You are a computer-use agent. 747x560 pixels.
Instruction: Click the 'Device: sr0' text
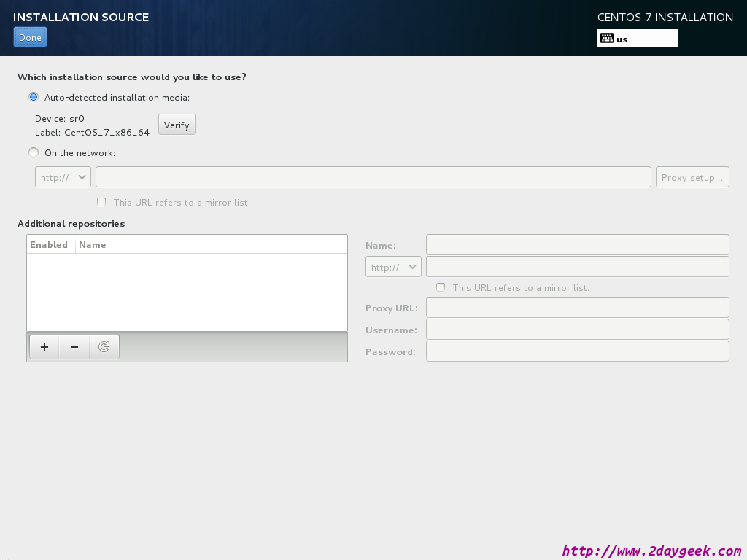(x=60, y=119)
